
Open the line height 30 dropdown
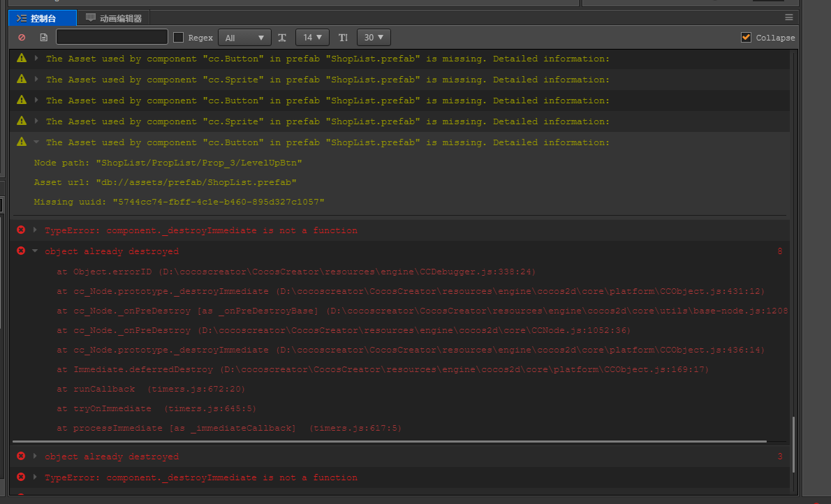tap(373, 38)
